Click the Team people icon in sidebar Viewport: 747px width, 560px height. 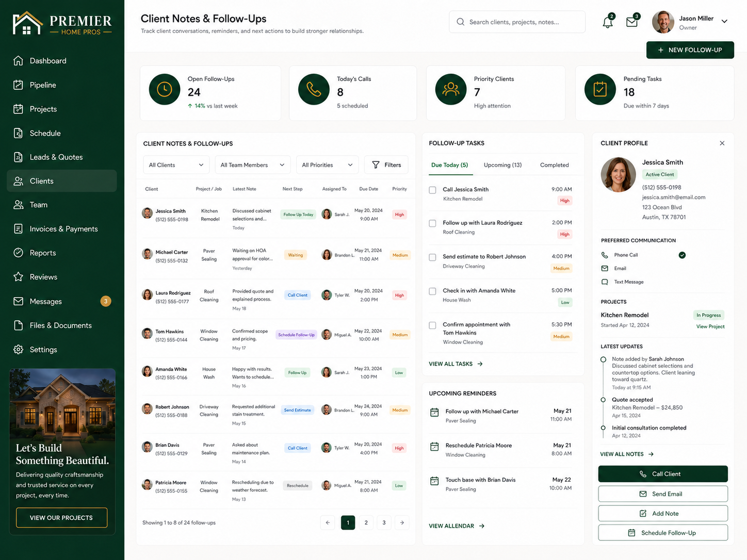[x=19, y=205]
